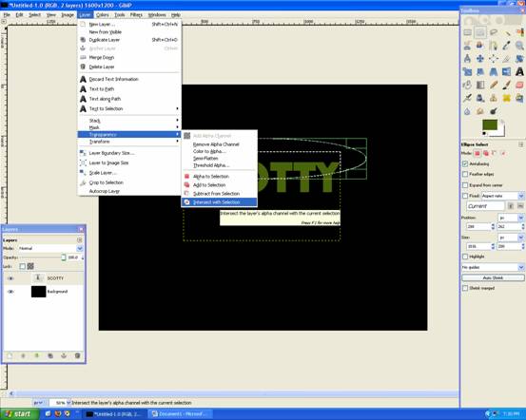
Task: Toggle the Antialiasing checkbox
Action: click(x=465, y=163)
